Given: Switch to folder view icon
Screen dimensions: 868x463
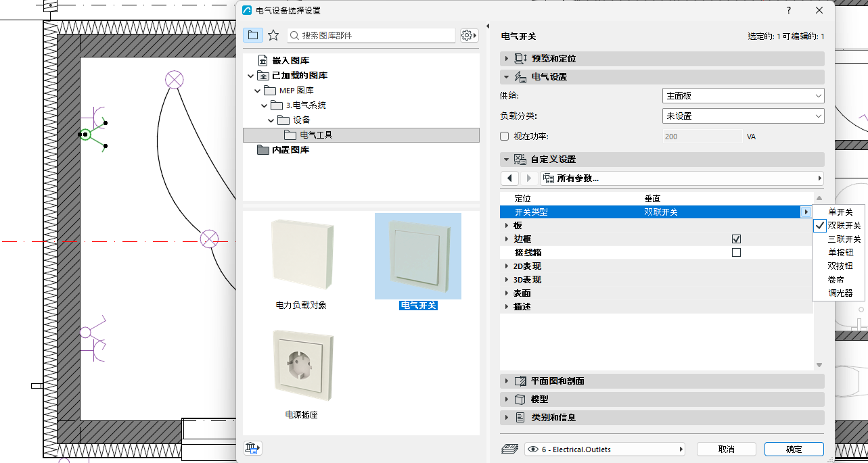Looking at the screenshot, I should 253,35.
